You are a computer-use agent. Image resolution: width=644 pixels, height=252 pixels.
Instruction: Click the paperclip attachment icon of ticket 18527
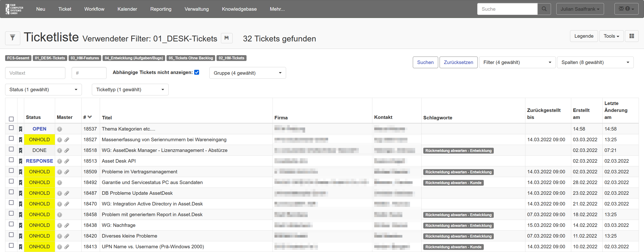coord(67,140)
